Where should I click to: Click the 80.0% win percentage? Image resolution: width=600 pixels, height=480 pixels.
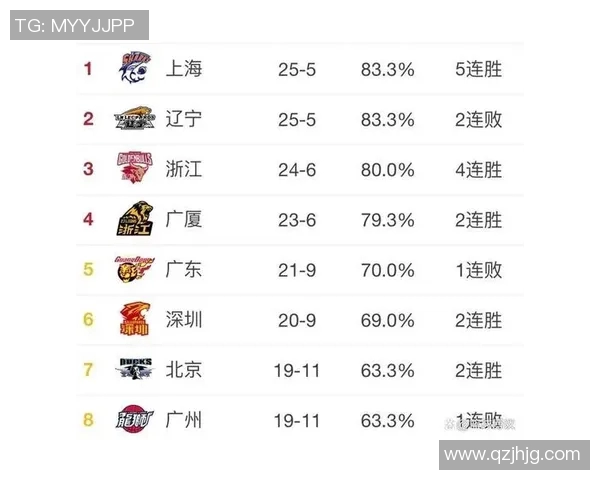[387, 169]
